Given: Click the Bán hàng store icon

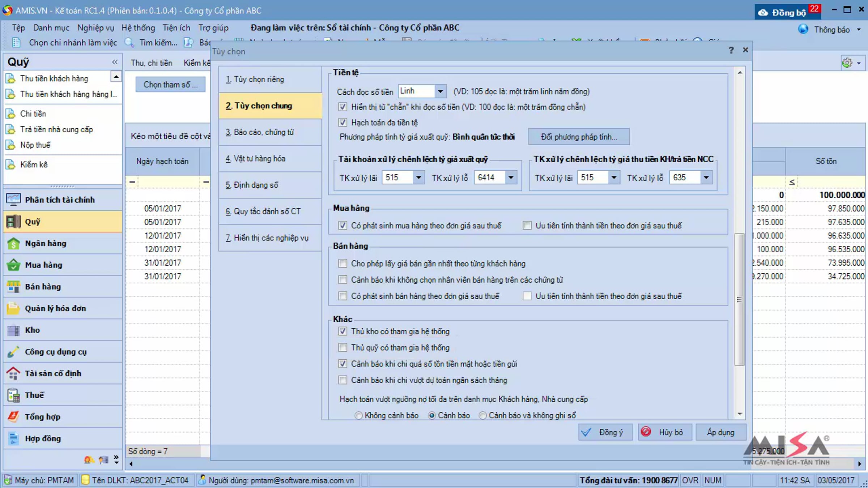Looking at the screenshot, I should pyautogui.click(x=13, y=287).
